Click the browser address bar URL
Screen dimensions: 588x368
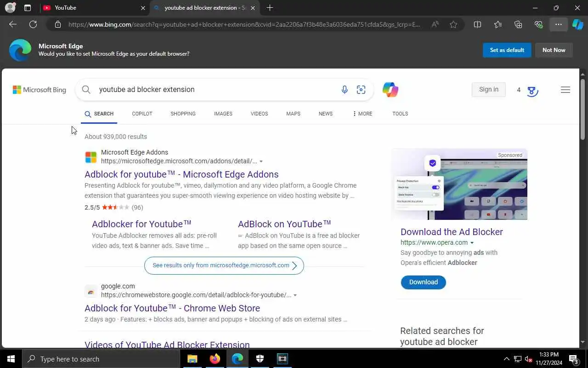tap(244, 24)
